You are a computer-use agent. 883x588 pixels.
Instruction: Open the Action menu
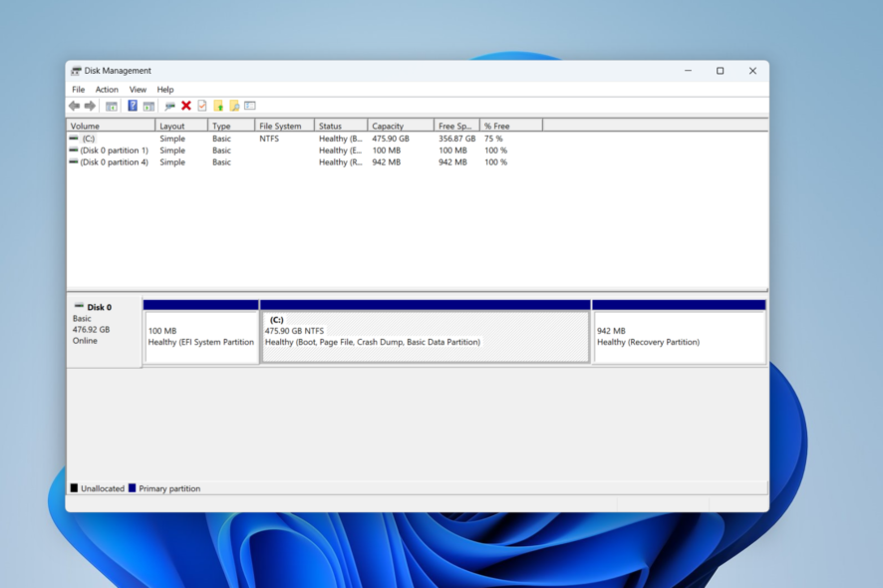pos(107,89)
